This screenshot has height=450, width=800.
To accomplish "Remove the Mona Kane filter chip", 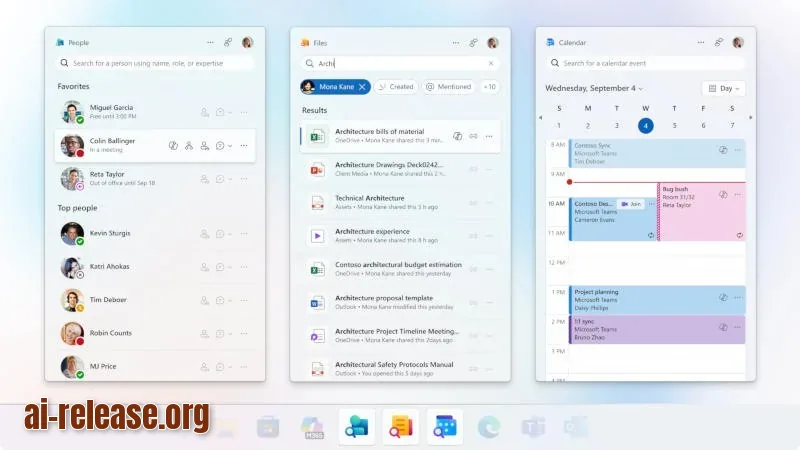I will [362, 87].
